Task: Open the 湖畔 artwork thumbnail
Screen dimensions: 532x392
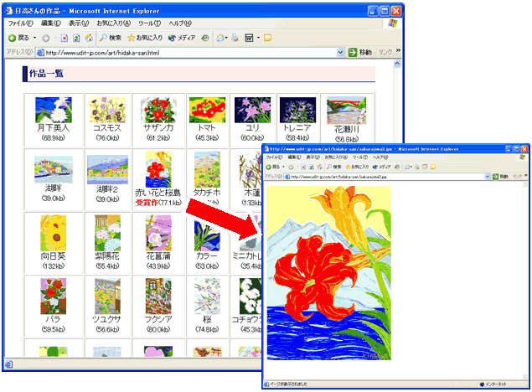Action: [x=54, y=169]
